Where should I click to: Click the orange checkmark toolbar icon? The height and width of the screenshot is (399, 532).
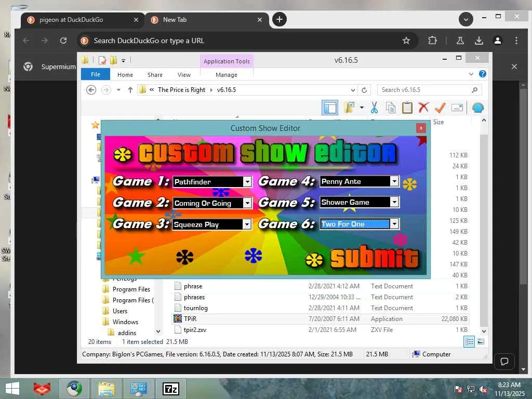pyautogui.click(x=441, y=108)
